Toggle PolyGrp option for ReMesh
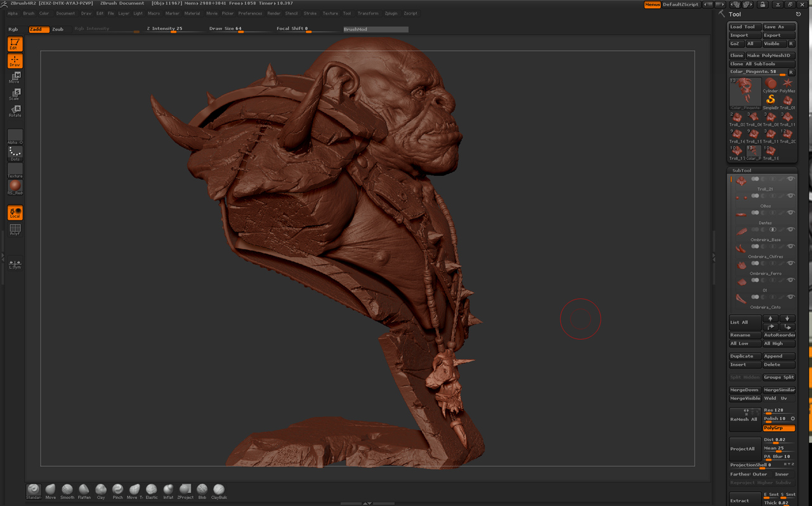 [x=778, y=428]
